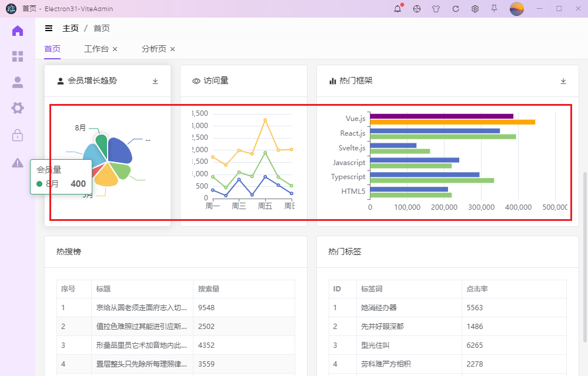Select click rate 5563
This screenshot has height=376, width=588.
point(475,307)
